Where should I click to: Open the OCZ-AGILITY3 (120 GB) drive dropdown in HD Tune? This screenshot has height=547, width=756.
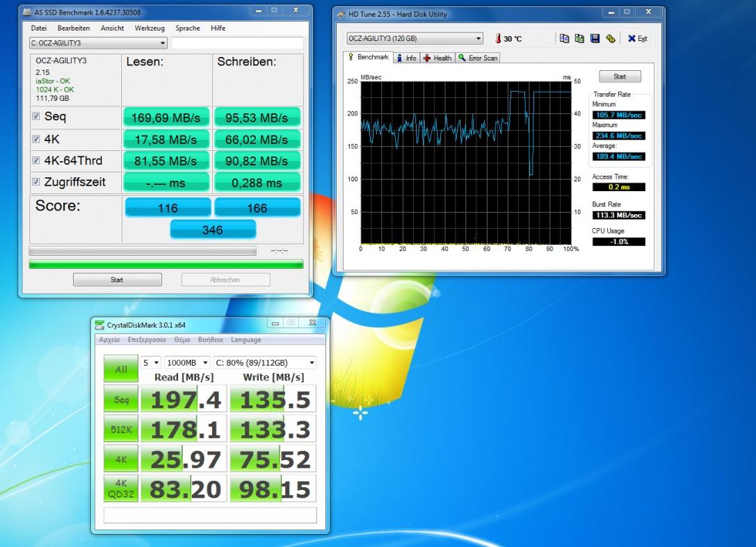tap(415, 39)
